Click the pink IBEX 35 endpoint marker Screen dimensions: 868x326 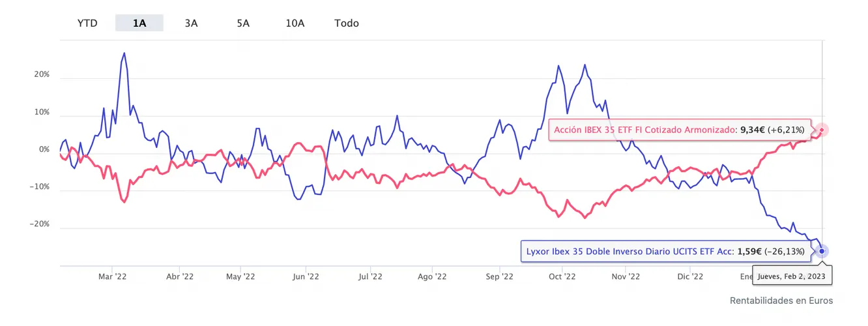point(822,130)
